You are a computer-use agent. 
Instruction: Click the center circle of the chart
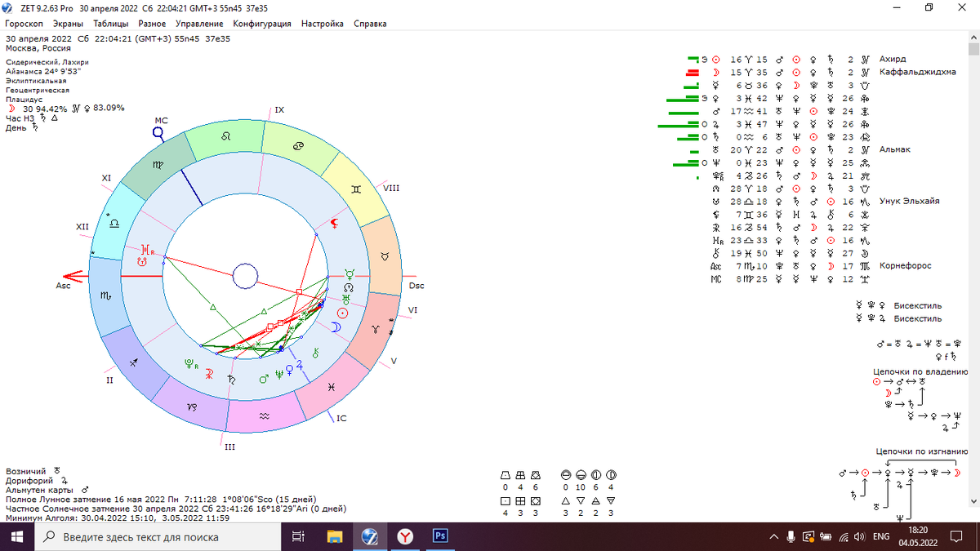[245, 276]
